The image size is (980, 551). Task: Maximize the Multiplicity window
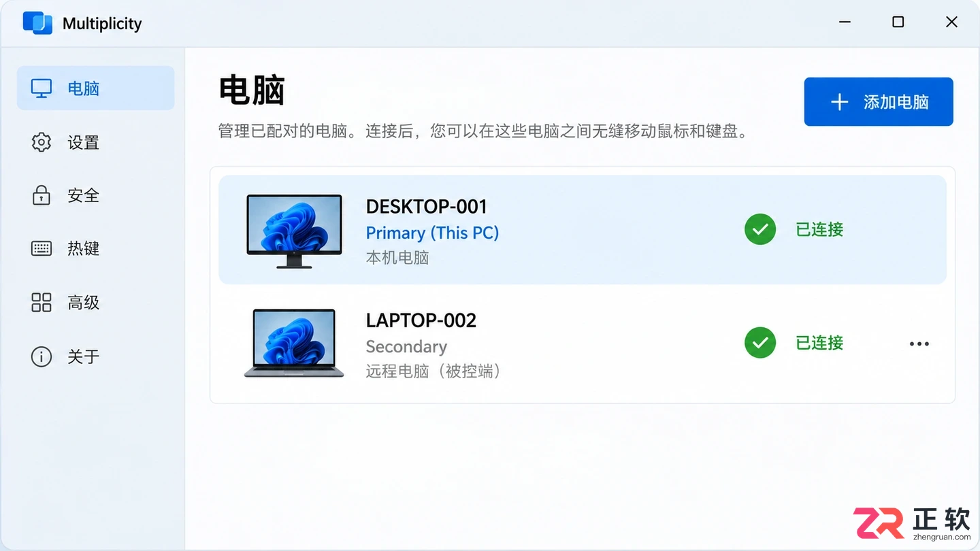click(898, 22)
